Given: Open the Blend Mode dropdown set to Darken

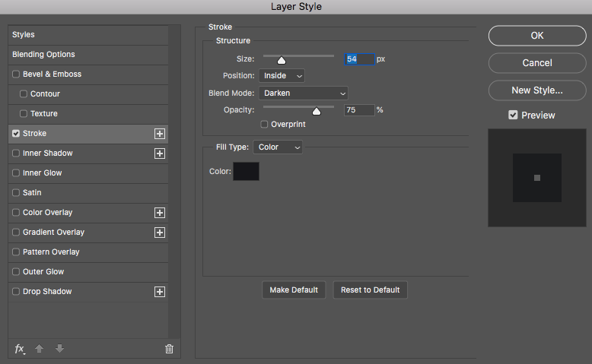Looking at the screenshot, I should coord(304,93).
